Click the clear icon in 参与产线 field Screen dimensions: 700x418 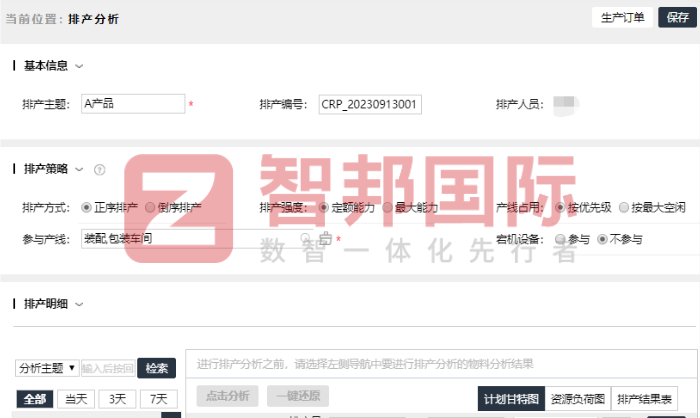click(325, 238)
